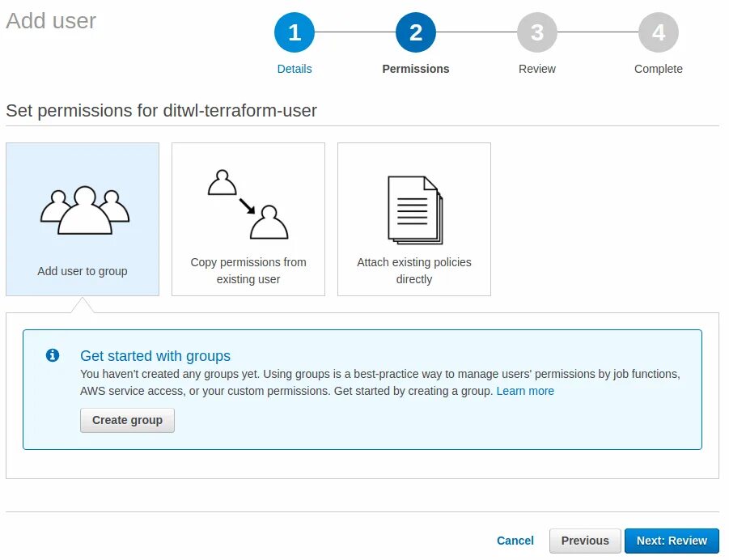Open the Learn more link
This screenshot has width=729, height=560.
[x=525, y=391]
